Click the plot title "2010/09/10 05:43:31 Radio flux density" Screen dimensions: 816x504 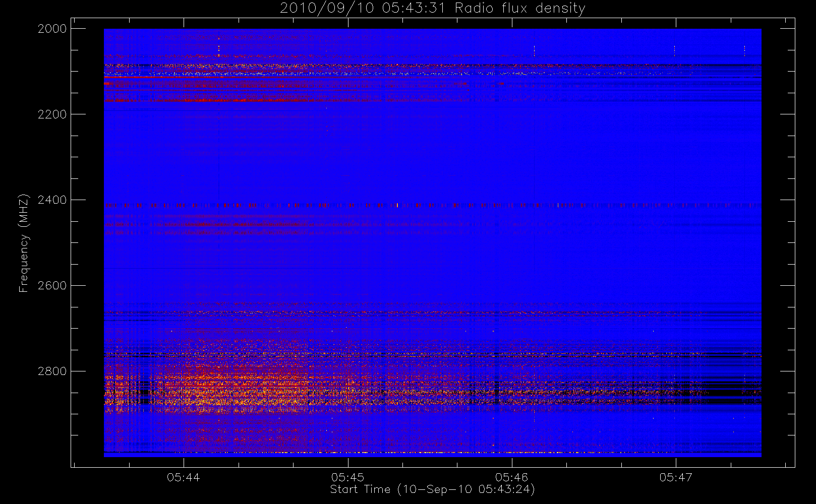(433, 9)
